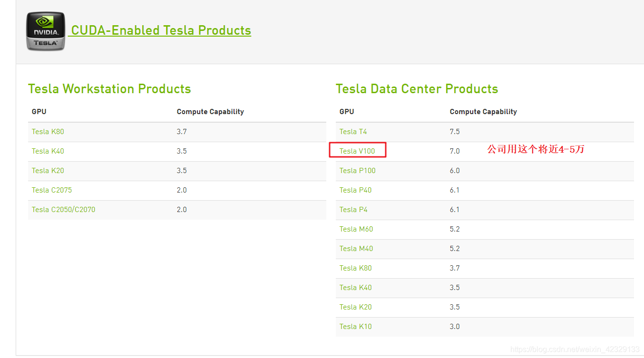644x358 pixels.
Task: Click compute capability 3.5 for Workstation K40
Action: [182, 151]
